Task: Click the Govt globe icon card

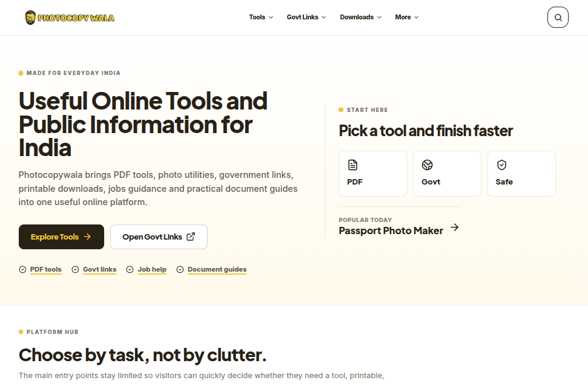Action: 447,174
